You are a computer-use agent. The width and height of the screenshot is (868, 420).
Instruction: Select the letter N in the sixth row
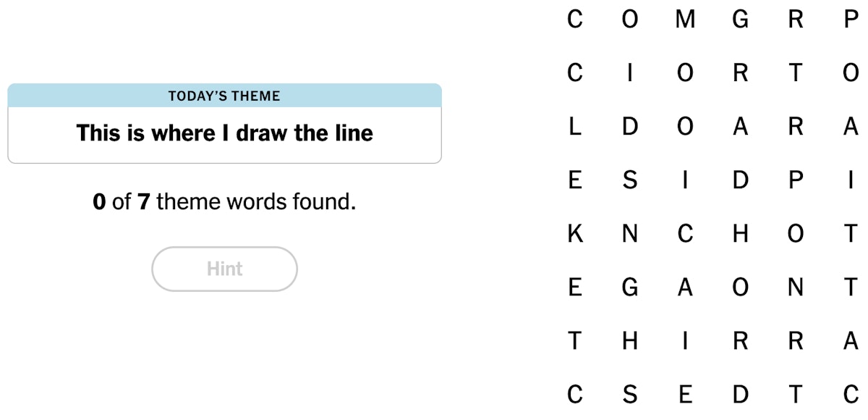pos(794,287)
